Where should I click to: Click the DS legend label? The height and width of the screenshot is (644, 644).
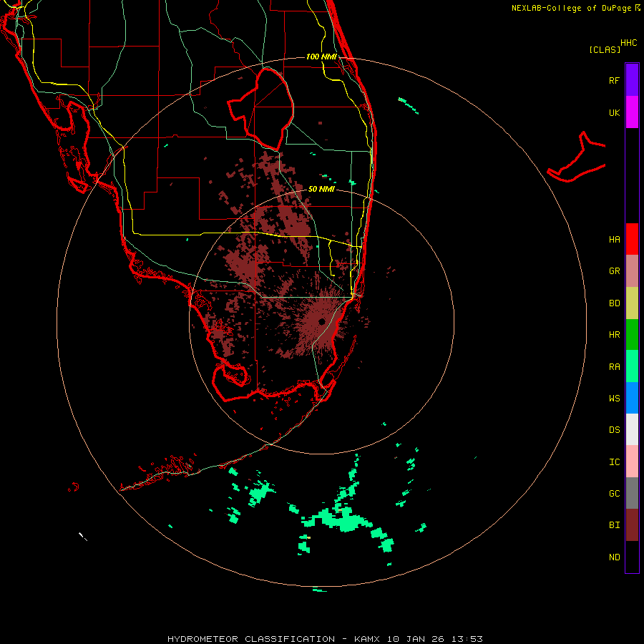click(x=614, y=430)
